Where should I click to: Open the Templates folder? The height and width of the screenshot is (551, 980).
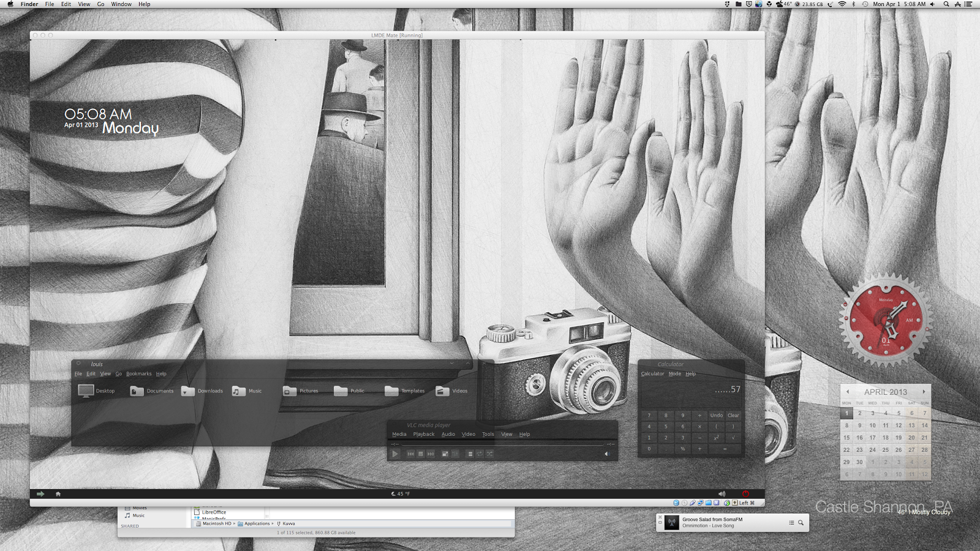[x=391, y=391]
